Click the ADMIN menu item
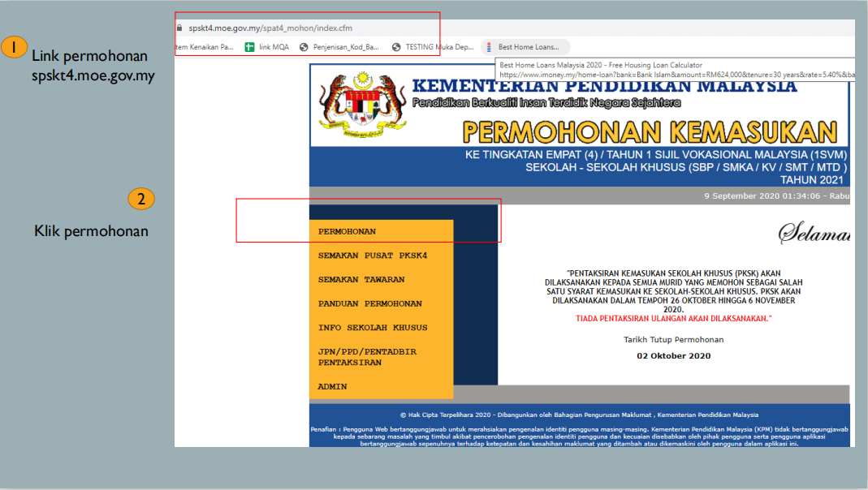 point(332,387)
